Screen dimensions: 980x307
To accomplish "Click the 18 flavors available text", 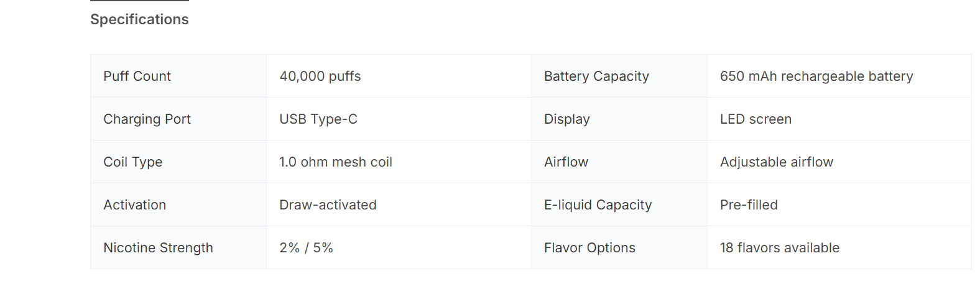I will pos(779,248).
